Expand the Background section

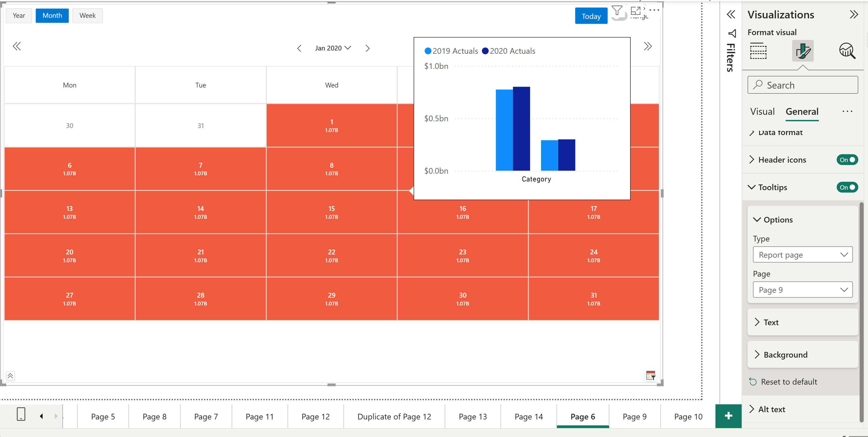coord(785,355)
